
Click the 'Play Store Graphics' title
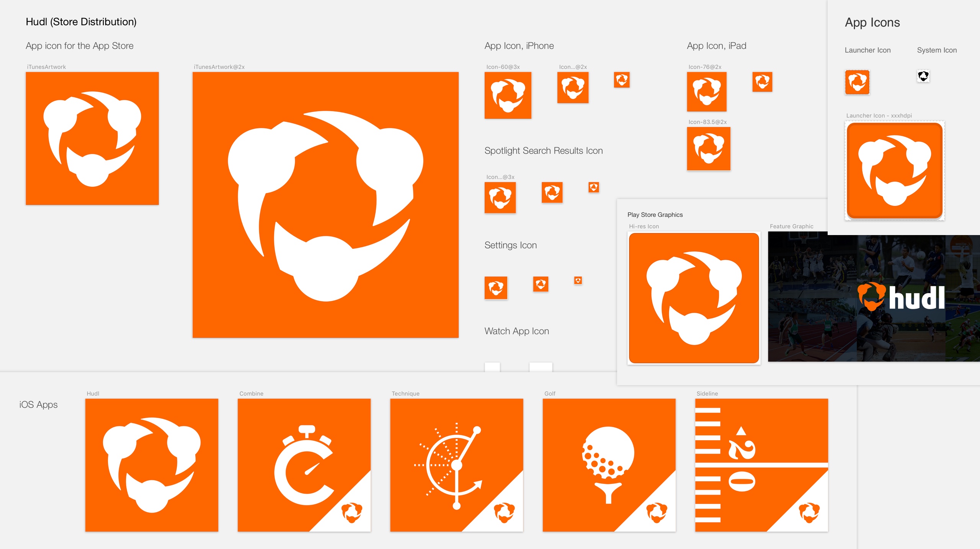tap(655, 215)
